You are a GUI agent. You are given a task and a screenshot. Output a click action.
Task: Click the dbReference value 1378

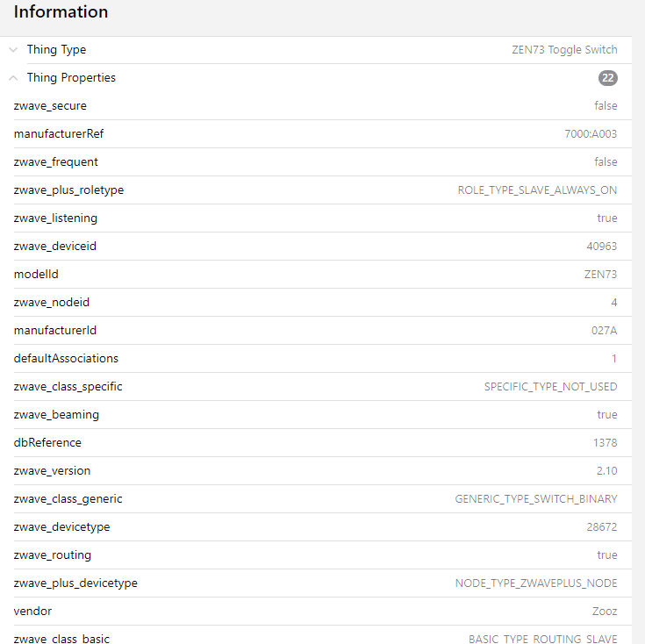[x=605, y=443]
